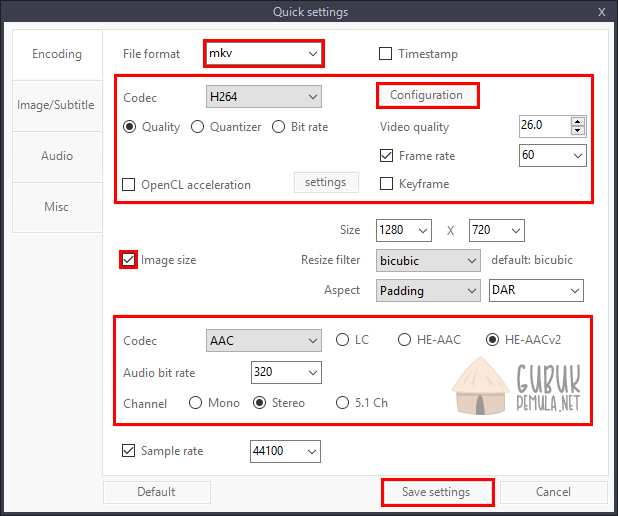Enable OpenCL acceleration checkbox
This screenshot has height=516, width=618.
pos(128,184)
